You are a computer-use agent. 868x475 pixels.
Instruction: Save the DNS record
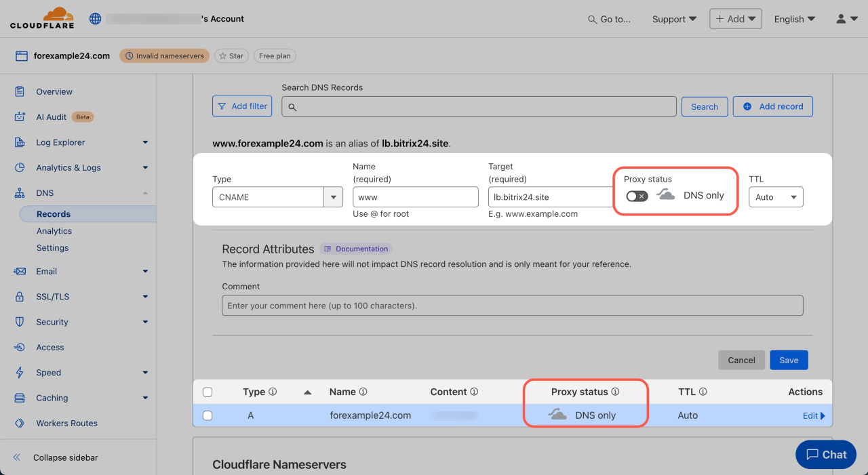(789, 360)
